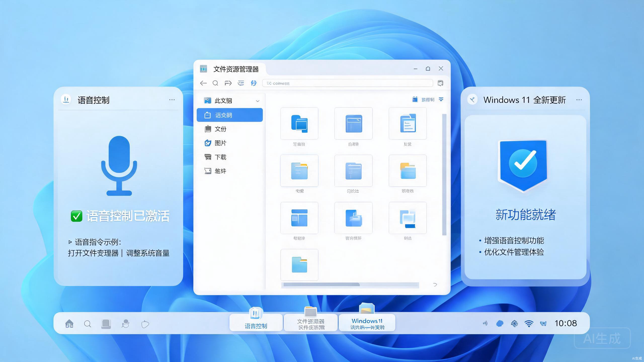Click the 调整系统音量 command text
This screenshot has height=362, width=644.
coord(148,253)
